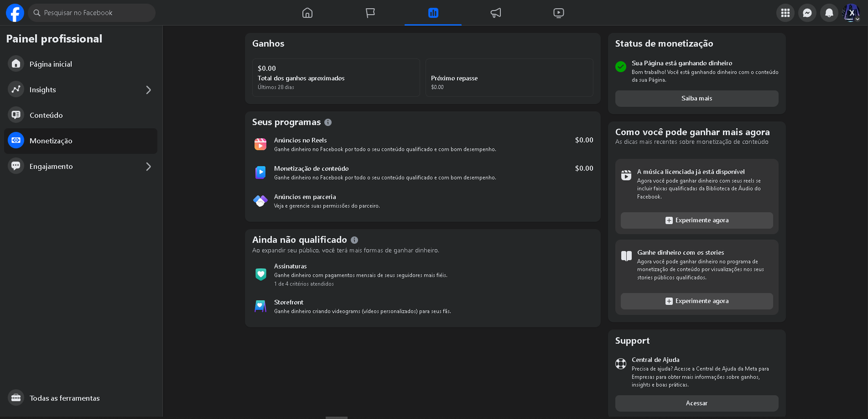The height and width of the screenshot is (419, 868).
Task: Click the Facebook logo
Action: 15,12
